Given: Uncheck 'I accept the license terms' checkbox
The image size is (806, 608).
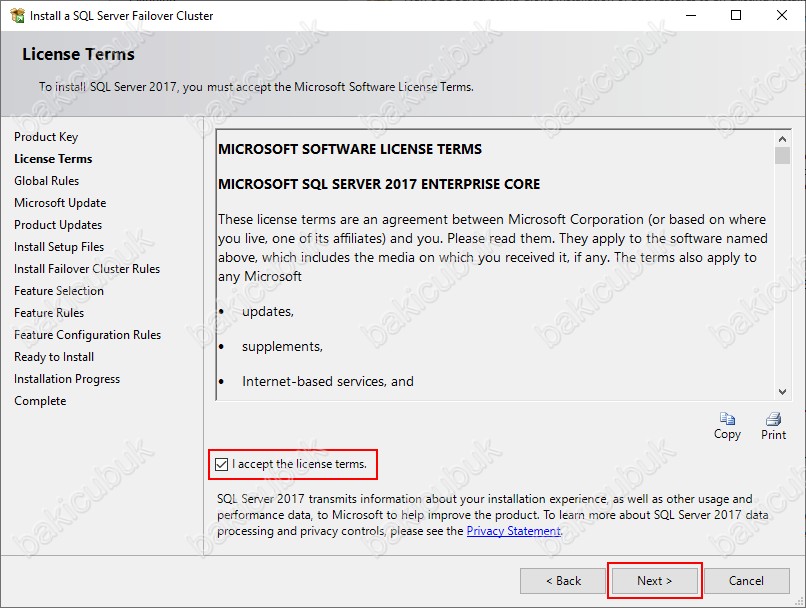Looking at the screenshot, I should (x=222, y=464).
